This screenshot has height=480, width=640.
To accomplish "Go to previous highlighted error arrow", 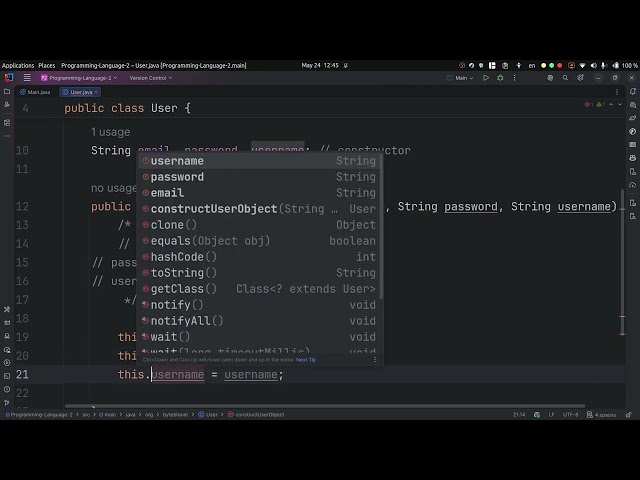I will pos(611,104).
